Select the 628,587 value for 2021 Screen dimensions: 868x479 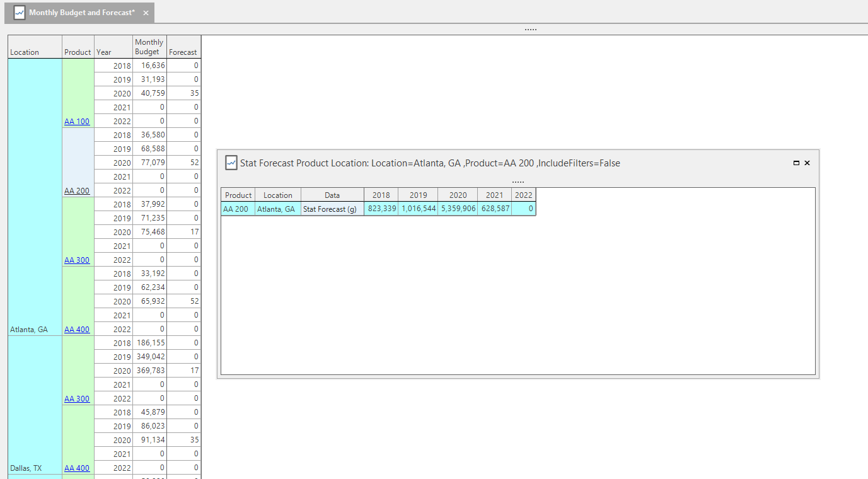click(x=494, y=209)
